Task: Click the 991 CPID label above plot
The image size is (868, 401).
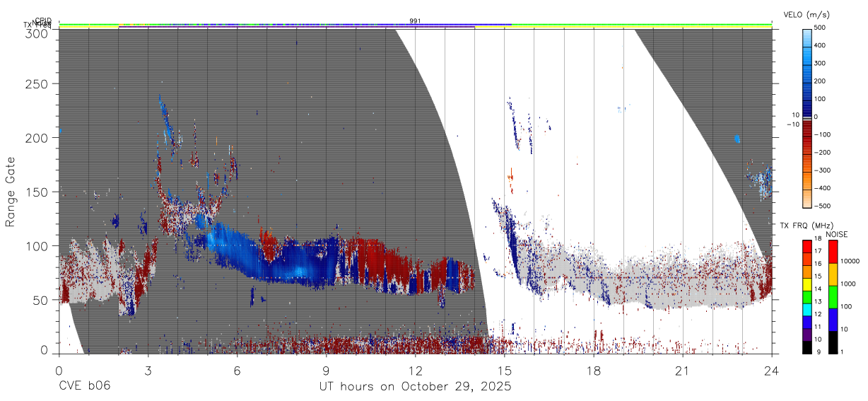Action: (416, 21)
